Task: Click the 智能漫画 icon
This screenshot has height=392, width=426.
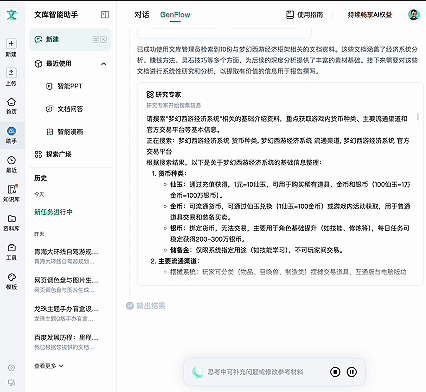Action: point(49,132)
